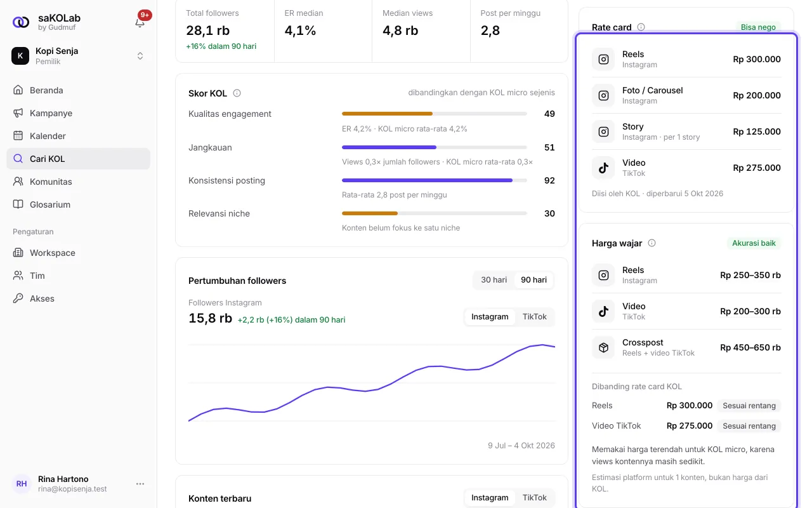Screen dimensions: 812x508
Task: Click the Bisa nego badge
Action: [x=758, y=27]
